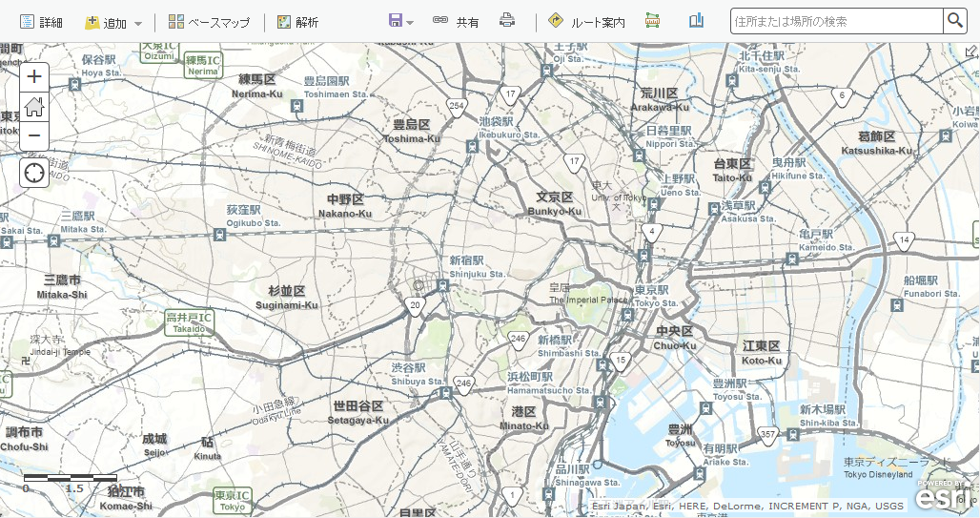Click the Kameido Sta. station marker icon
Image resolution: width=980 pixels, height=518 pixels.
pyautogui.click(x=792, y=259)
